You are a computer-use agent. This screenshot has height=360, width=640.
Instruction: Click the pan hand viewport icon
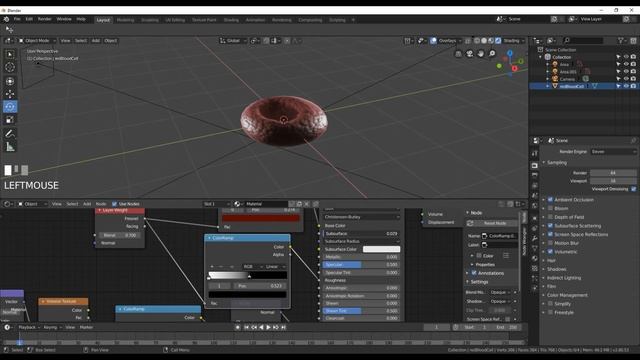coord(481,53)
